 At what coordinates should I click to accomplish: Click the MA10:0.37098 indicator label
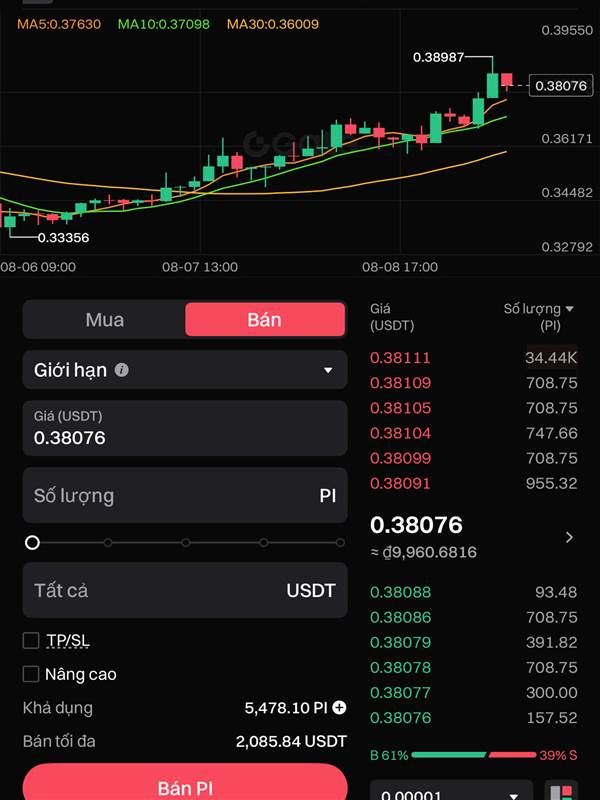click(164, 24)
